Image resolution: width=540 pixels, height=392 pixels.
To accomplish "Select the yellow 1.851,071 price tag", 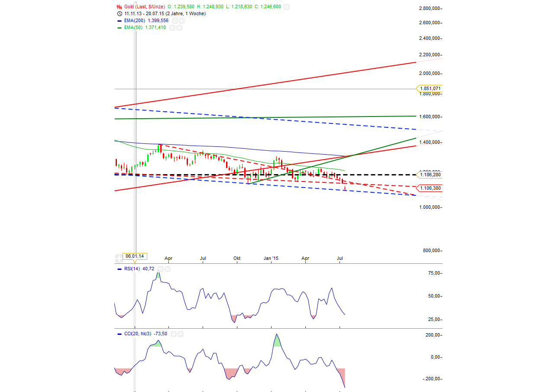I will (x=429, y=89).
